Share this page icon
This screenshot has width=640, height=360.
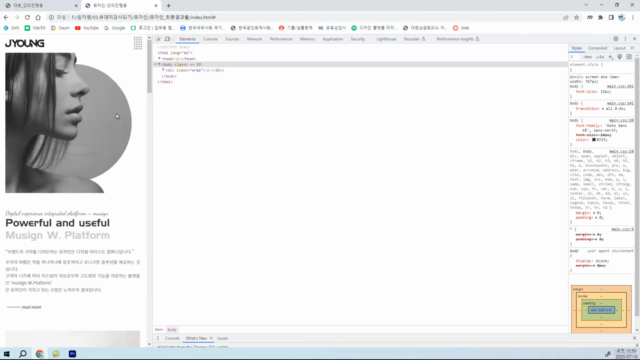[x=566, y=18]
